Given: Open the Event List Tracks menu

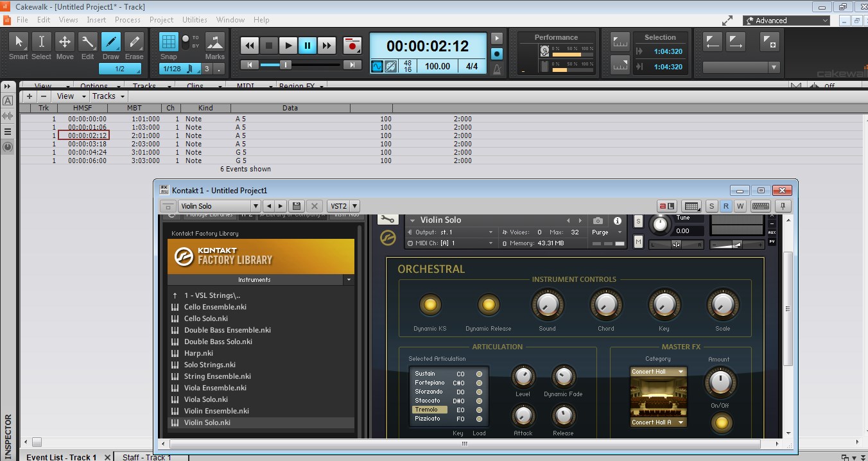Looking at the screenshot, I should [108, 96].
